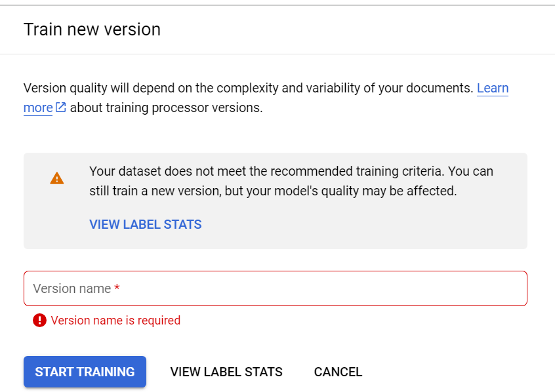This screenshot has width=555, height=392.
Task: Open VIEW LABEL STATS inside the grey warning box
Action: (x=145, y=224)
